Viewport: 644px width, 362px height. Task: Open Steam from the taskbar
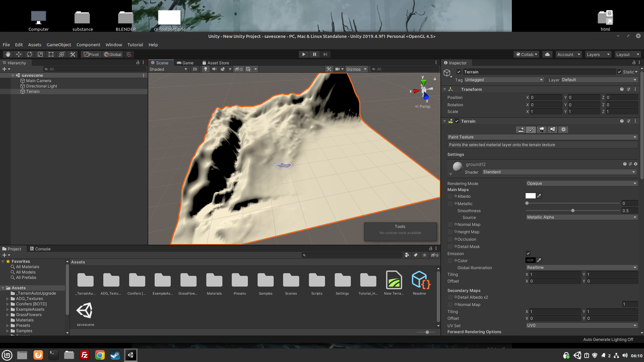[x=115, y=355]
